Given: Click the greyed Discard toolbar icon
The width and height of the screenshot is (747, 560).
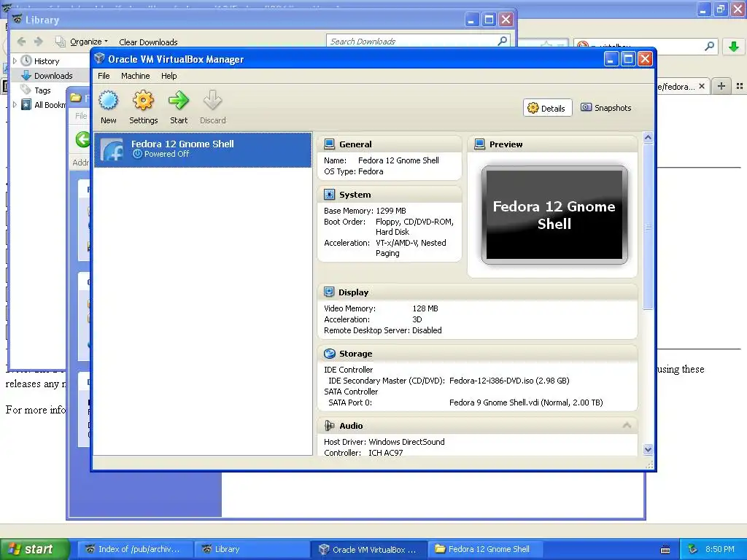Looking at the screenshot, I should 212,101.
